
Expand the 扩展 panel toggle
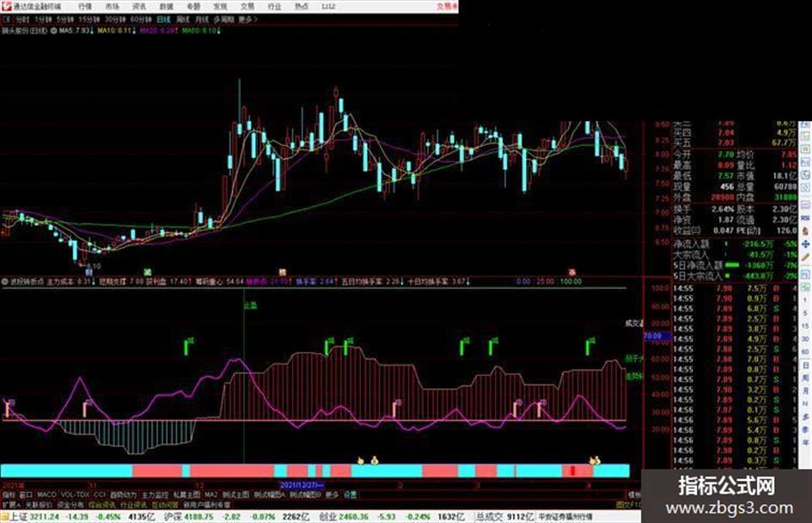11,504
